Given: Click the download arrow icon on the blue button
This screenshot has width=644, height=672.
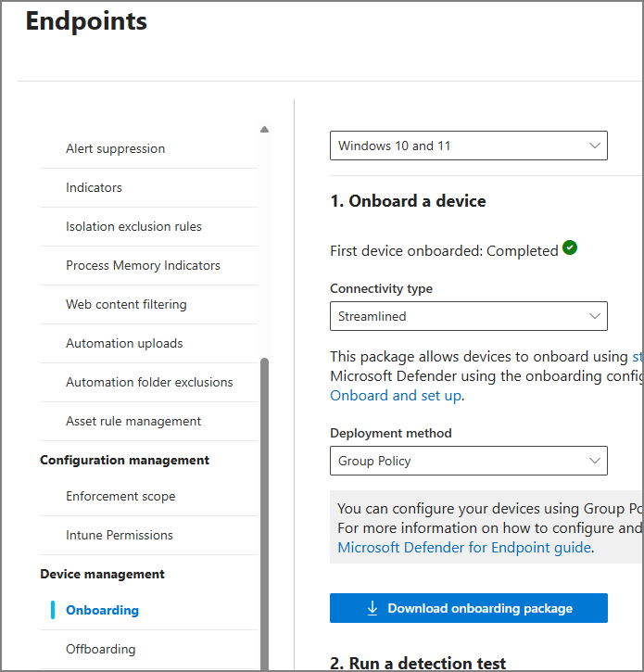Looking at the screenshot, I should 373,608.
